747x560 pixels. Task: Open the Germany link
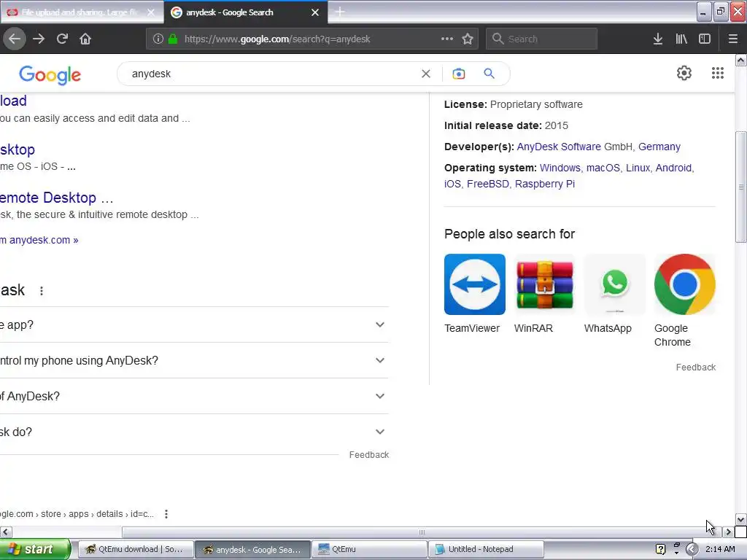pyautogui.click(x=659, y=147)
